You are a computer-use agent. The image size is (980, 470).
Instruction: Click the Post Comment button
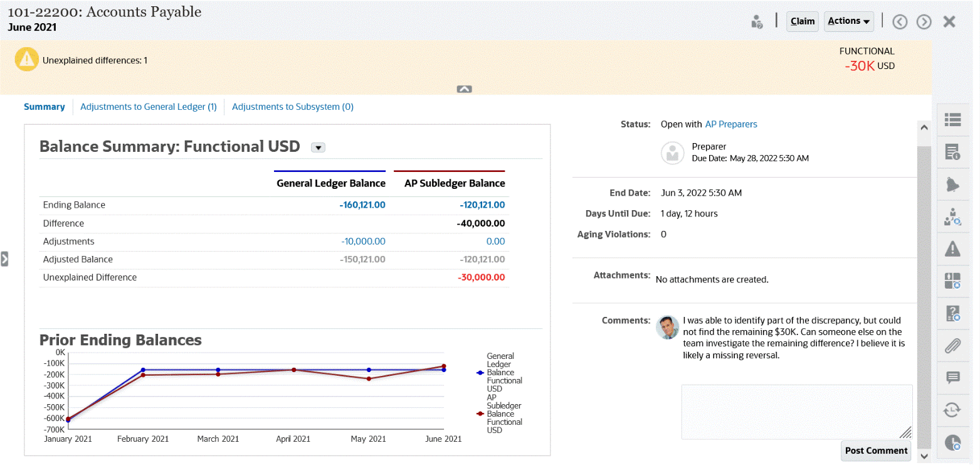(876, 451)
